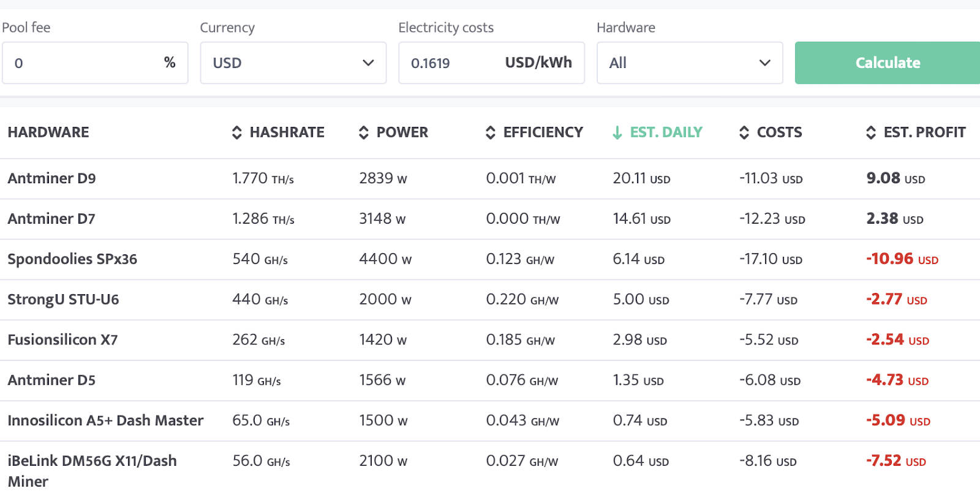The height and width of the screenshot is (497, 980).
Task: Click the 0.076 GH/W efficiency value
Action: click(x=522, y=381)
